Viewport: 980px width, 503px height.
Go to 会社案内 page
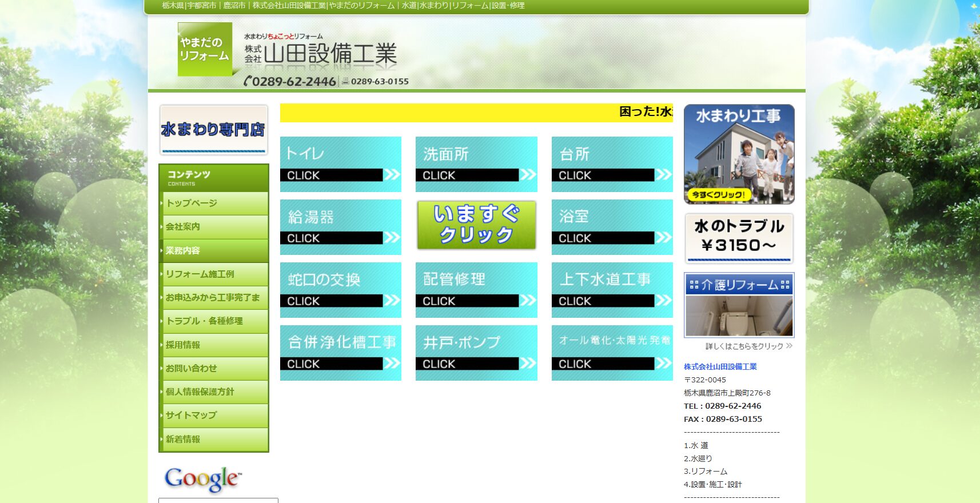[x=214, y=227]
